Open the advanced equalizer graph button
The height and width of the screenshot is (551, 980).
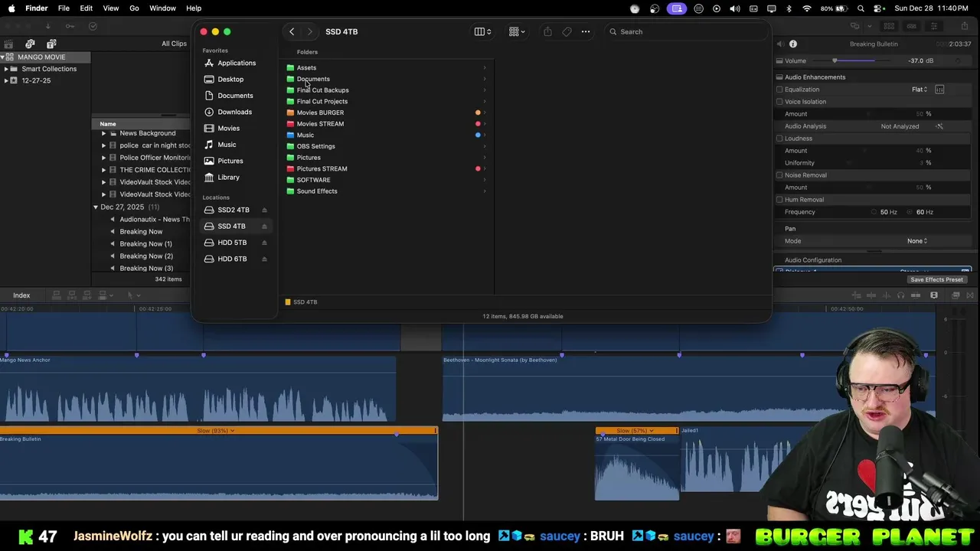pyautogui.click(x=939, y=90)
